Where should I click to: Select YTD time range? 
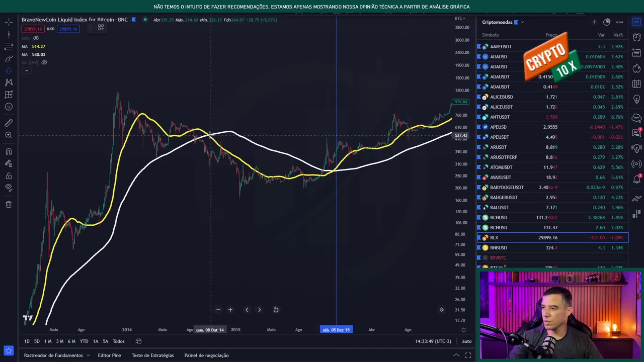point(84,341)
